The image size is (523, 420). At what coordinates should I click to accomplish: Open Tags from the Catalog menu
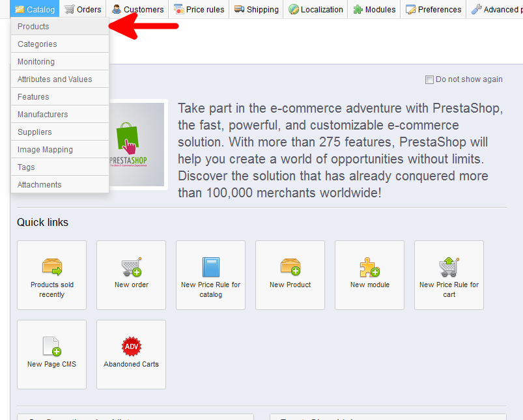click(60, 167)
